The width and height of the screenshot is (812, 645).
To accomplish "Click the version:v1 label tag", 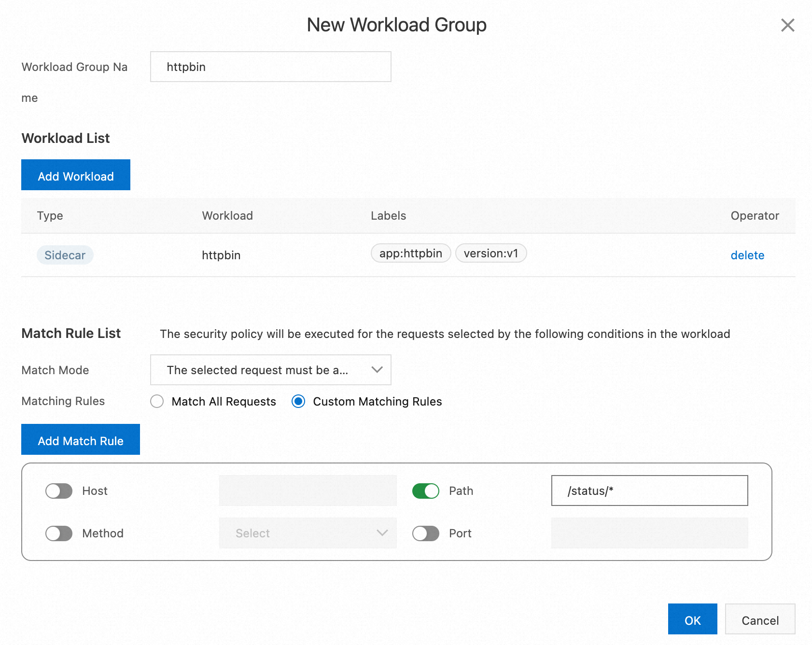I will [490, 253].
